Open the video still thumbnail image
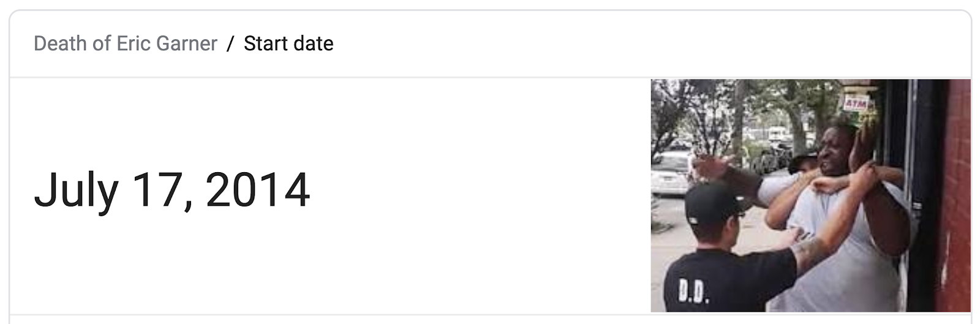Viewport: 980px width, 324px height. (x=810, y=195)
